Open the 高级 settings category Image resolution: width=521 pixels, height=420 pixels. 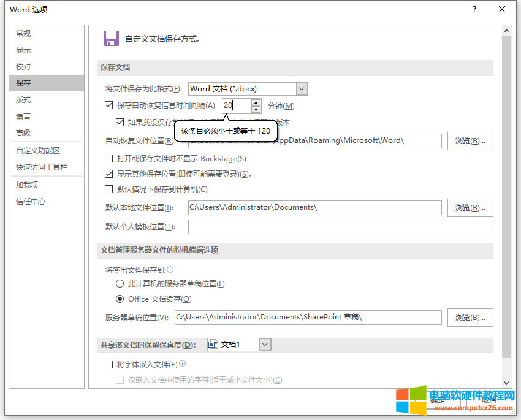tap(23, 132)
